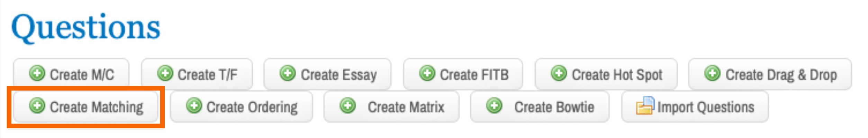Click the plus icon on Create Drag & Drop
The width and height of the screenshot is (868, 138).
pyautogui.click(x=712, y=74)
